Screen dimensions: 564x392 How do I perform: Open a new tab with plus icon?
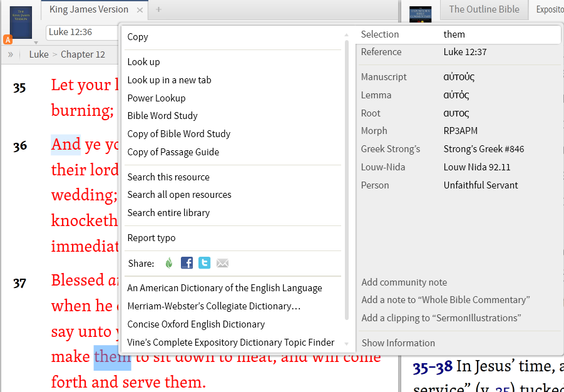158,10
